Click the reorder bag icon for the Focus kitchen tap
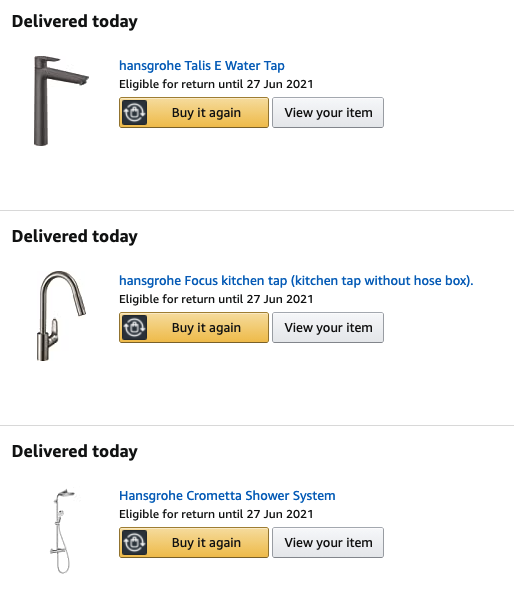Viewport: 514px width, 600px height. click(134, 328)
